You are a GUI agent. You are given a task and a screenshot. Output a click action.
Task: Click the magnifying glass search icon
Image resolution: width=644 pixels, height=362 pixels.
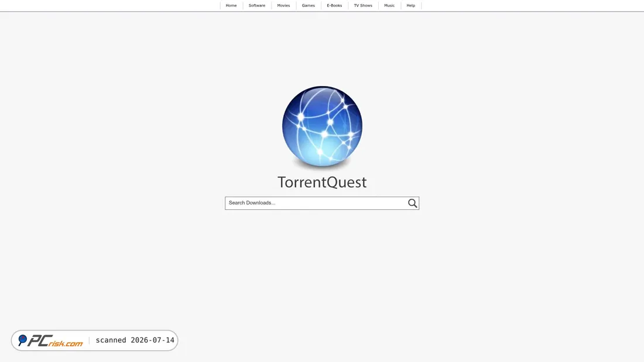click(412, 203)
